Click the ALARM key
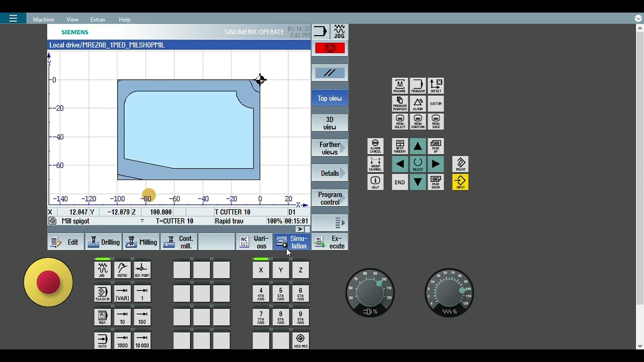Image resolution: width=644 pixels, height=362 pixels. point(418,104)
